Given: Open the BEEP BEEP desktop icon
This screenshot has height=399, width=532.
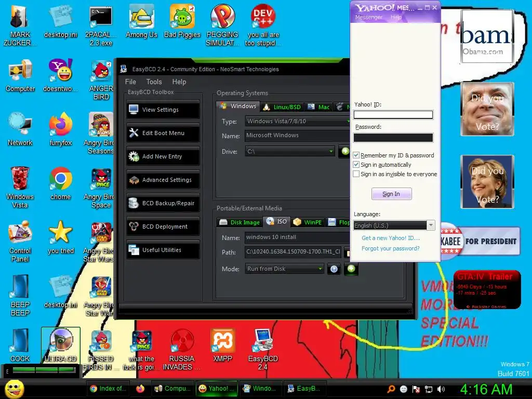Looking at the screenshot, I should tap(20, 295).
